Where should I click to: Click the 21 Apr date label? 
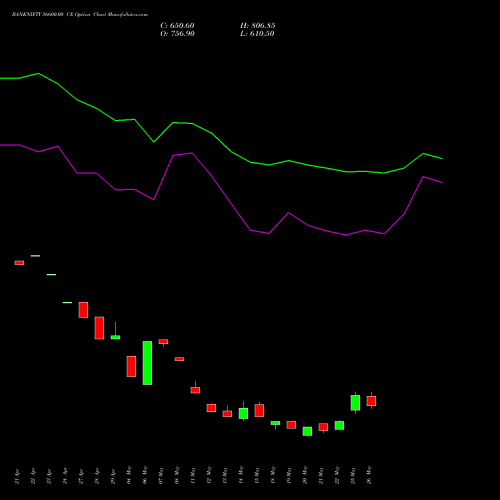[x=17, y=477]
